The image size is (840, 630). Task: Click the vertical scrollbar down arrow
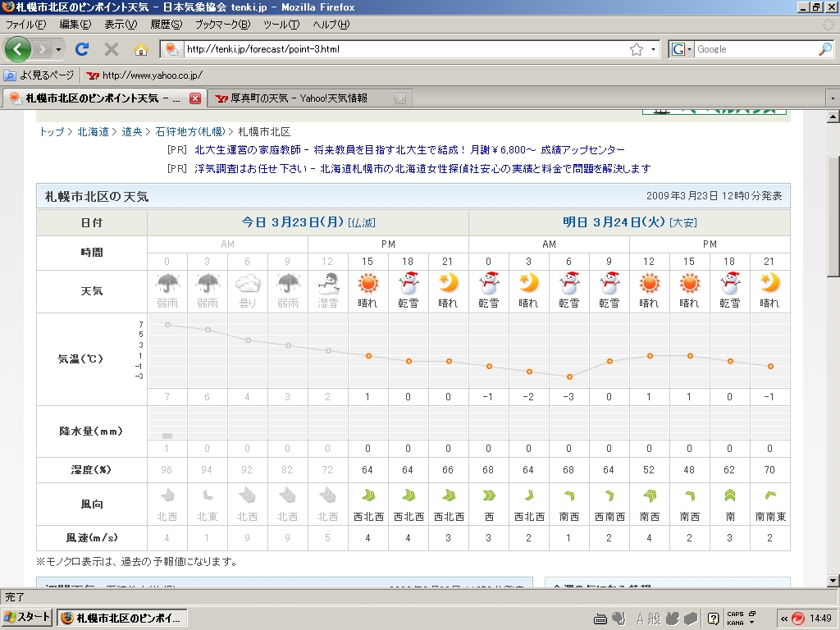click(x=833, y=581)
